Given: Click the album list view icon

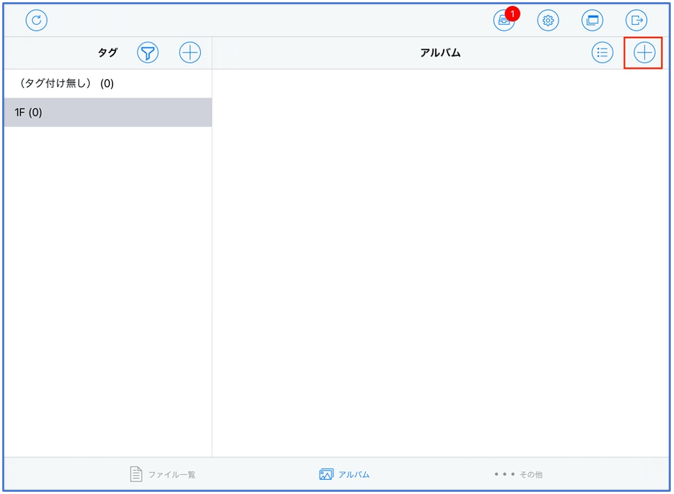Looking at the screenshot, I should pyautogui.click(x=602, y=53).
